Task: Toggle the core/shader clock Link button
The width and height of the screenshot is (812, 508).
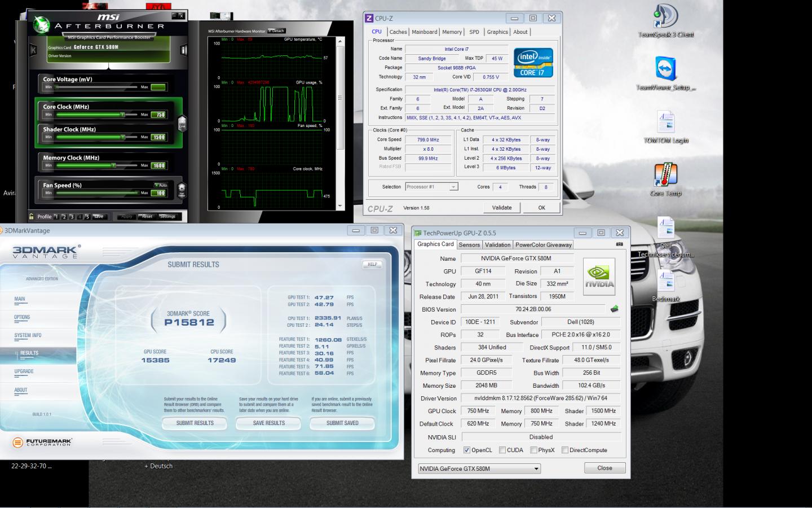Action: point(182,123)
